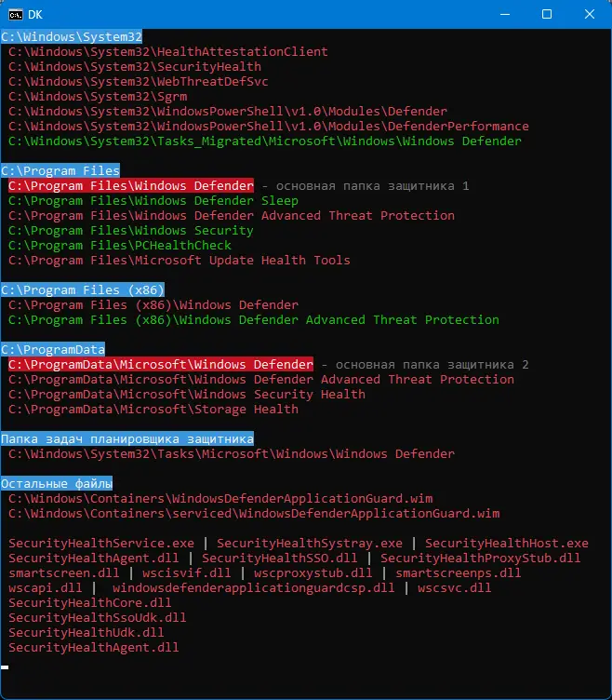Click wscapi.dll file name
Viewport: 612px width, 700px height.
46,588
